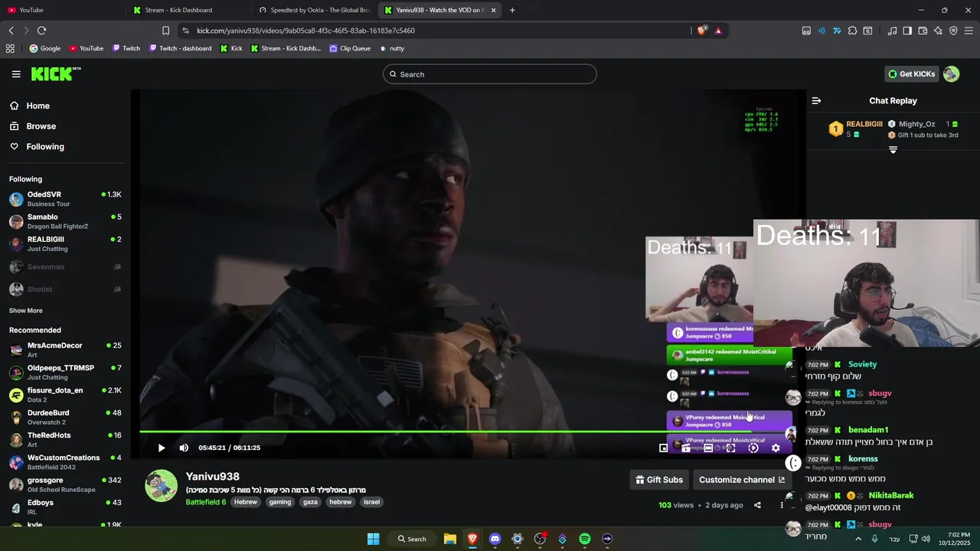This screenshot has width=980, height=551.
Task: Toggle theater mode in player
Action: click(708, 448)
